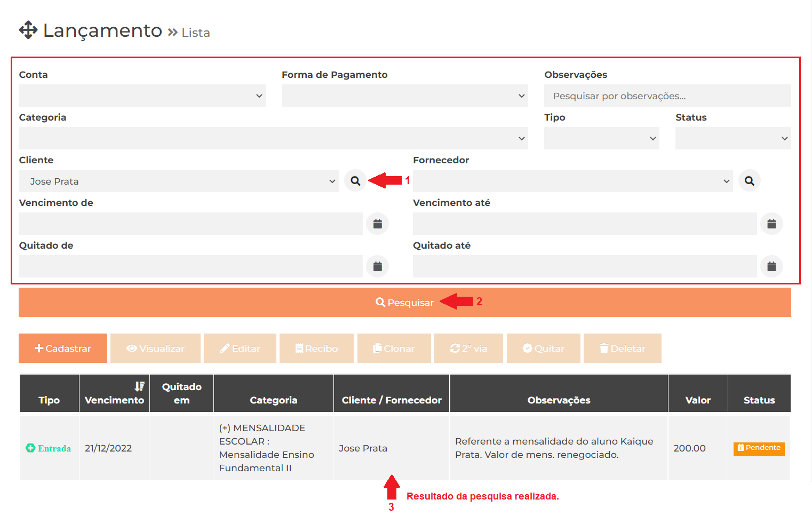The image size is (812, 515).
Task: Expand the Conta dropdown
Action: (x=142, y=96)
